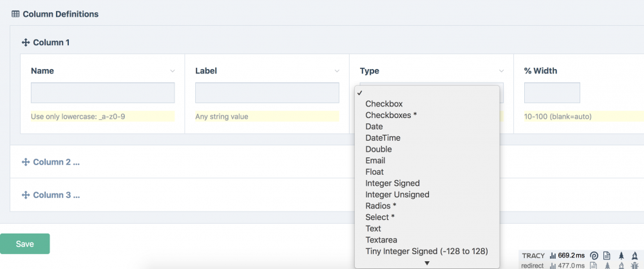Select Integer Unsigned type option
The image size is (644, 269).
(x=397, y=194)
